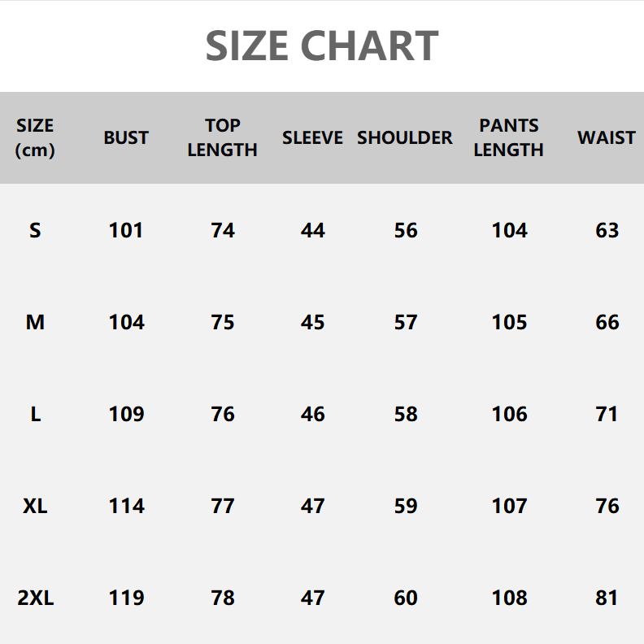
Task: Click the SHOULDER column header
Action: click(x=405, y=137)
